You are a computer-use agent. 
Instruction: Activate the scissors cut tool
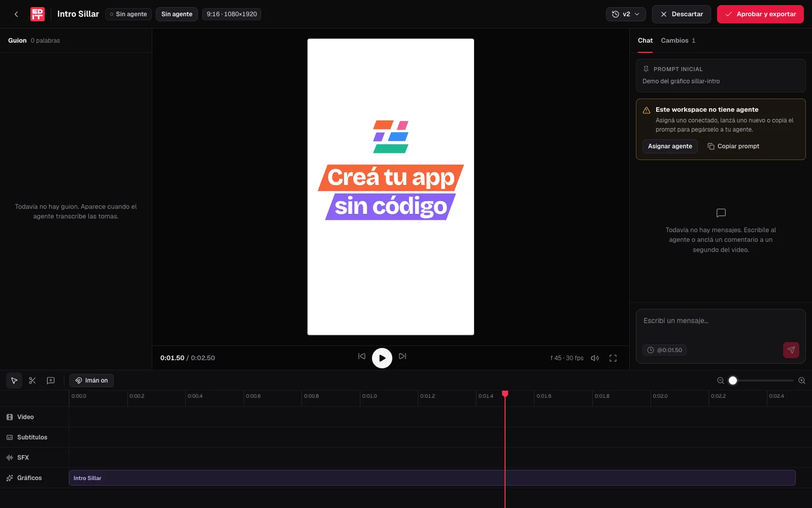tap(32, 380)
